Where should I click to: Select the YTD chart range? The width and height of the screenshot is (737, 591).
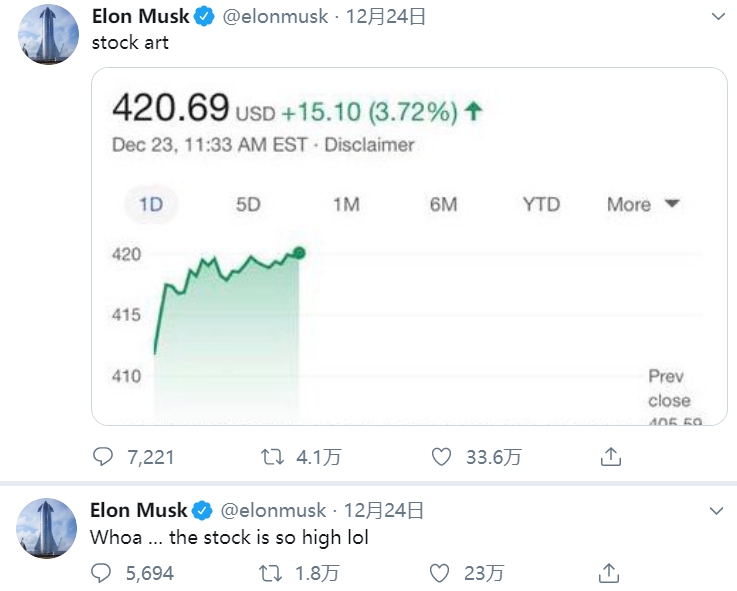pos(541,205)
